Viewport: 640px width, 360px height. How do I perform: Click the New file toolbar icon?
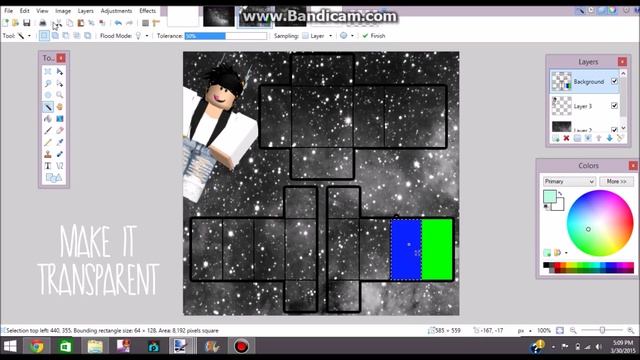pyautogui.click(x=6, y=23)
